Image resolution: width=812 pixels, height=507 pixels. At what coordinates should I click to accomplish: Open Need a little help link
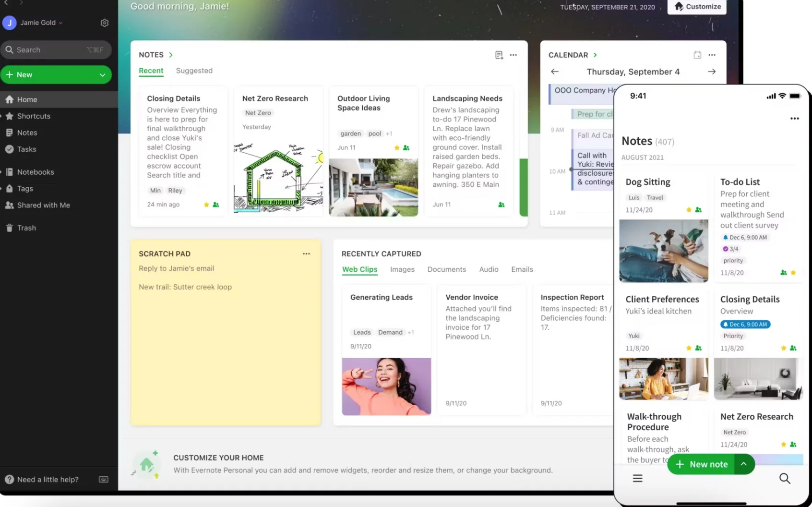point(47,480)
